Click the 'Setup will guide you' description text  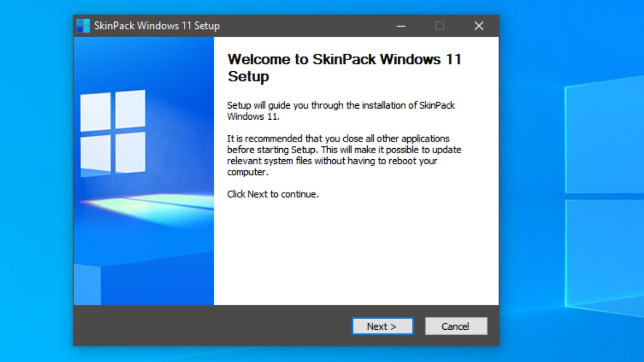[x=340, y=110]
